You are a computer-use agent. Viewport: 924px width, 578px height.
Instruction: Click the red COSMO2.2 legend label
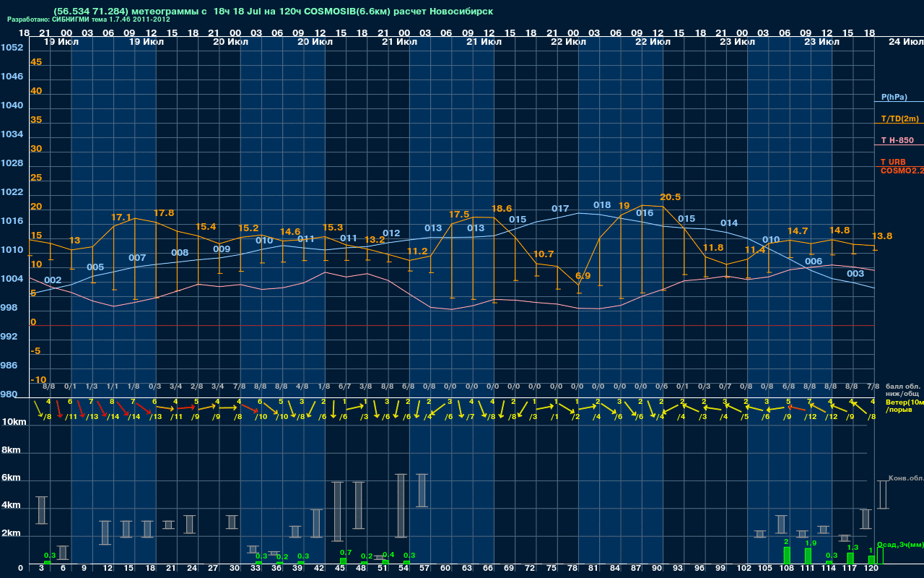(x=902, y=170)
